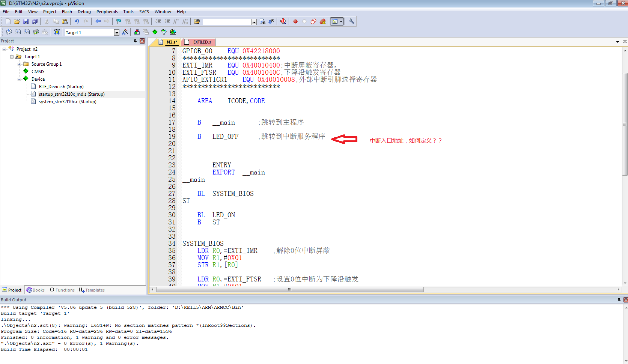This screenshot has width=628, height=364.
Task: Open editor tab list dropdown arrow
Action: 617,42
